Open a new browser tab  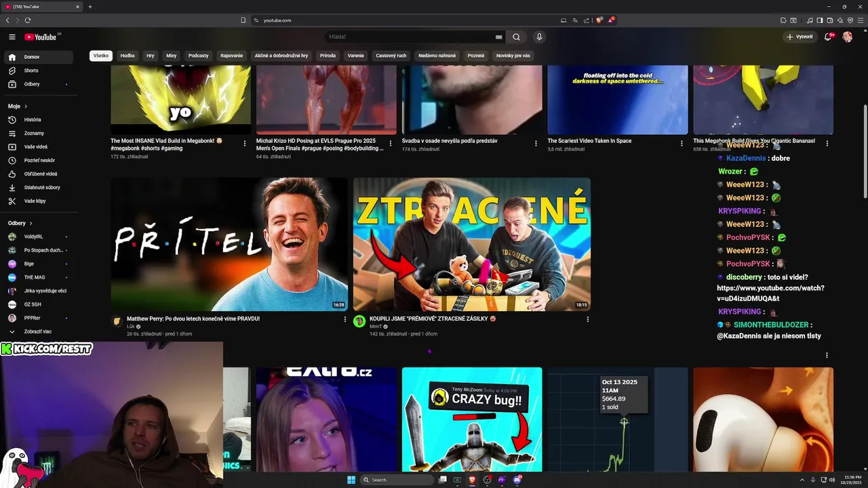click(90, 7)
